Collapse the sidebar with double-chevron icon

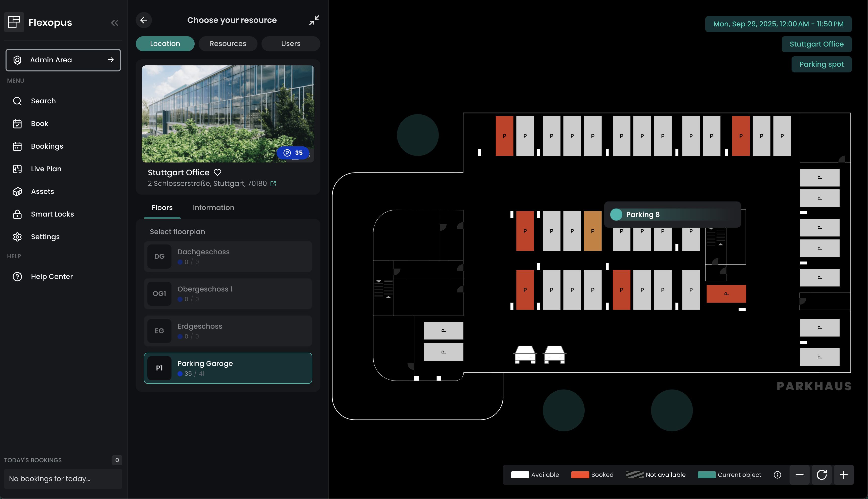click(114, 23)
